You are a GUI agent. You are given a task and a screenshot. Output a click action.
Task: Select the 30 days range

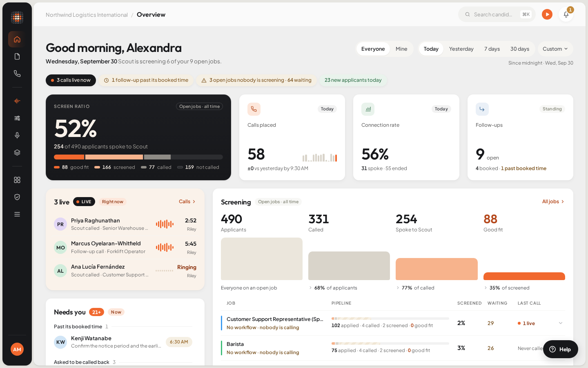(520, 49)
